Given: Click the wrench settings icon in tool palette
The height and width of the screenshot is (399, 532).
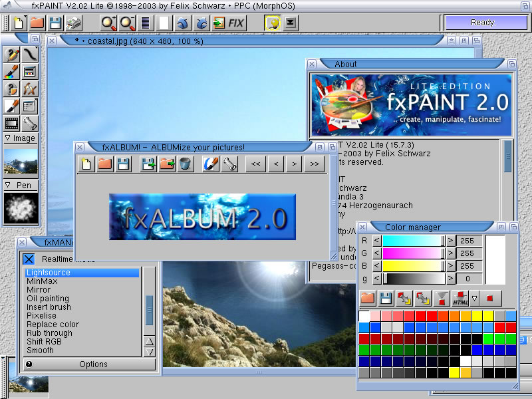Looking at the screenshot, I should pyautogui.click(x=29, y=124).
